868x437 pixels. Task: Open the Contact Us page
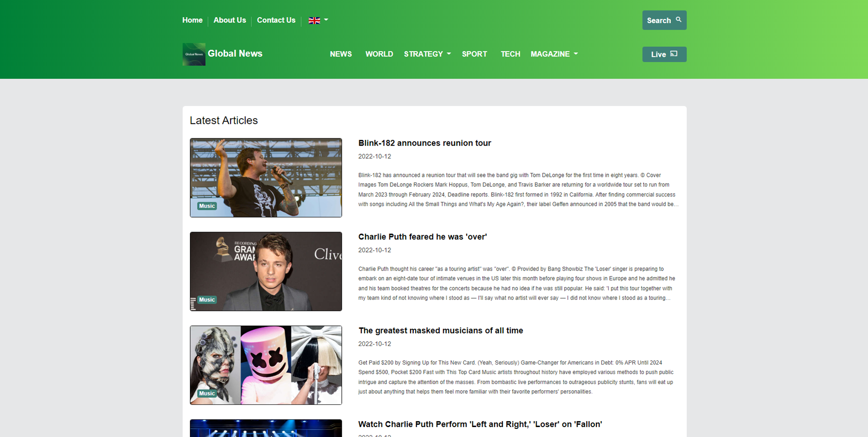click(x=276, y=20)
